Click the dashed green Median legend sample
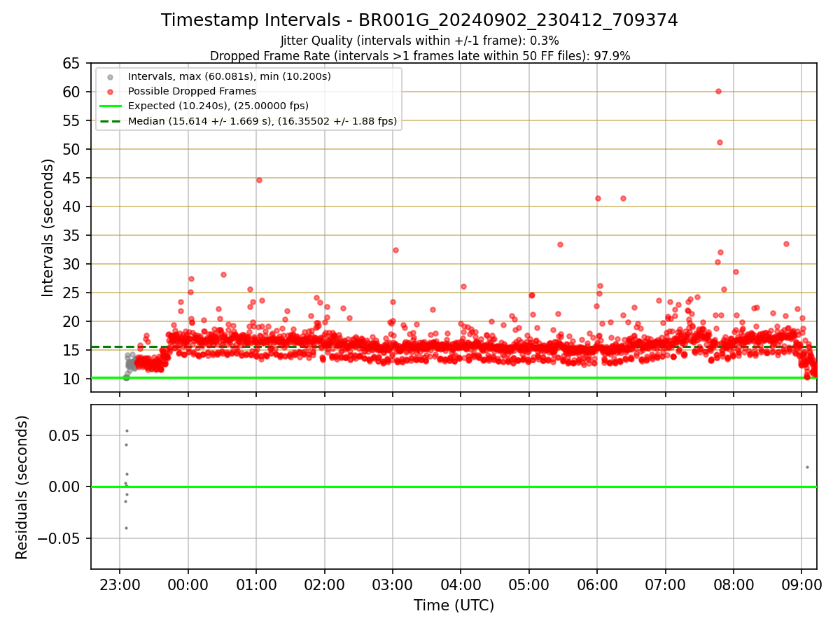Image resolution: width=840 pixels, height=630 pixels. tap(110, 121)
